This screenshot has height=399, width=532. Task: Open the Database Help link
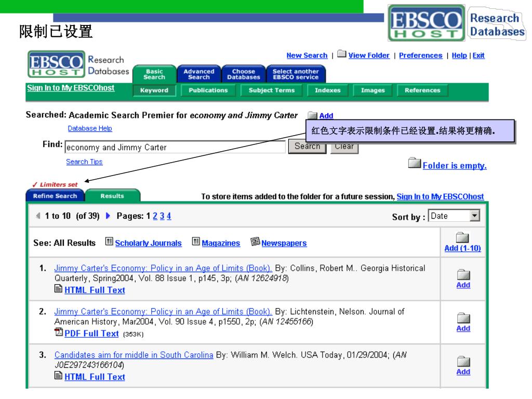point(90,128)
